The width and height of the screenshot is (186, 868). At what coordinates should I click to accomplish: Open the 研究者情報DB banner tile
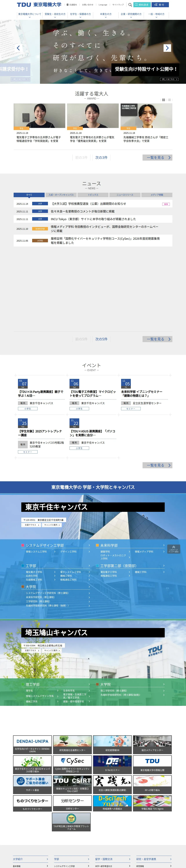pyautogui.click(x=112, y=745)
